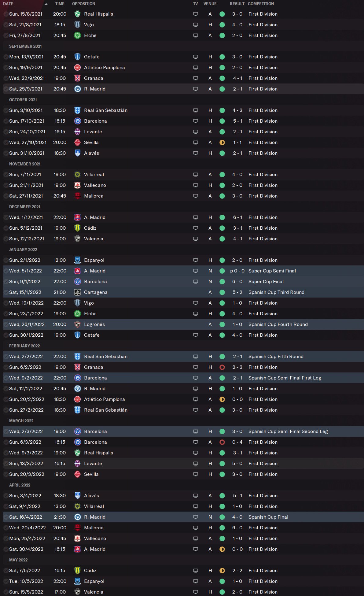Image resolution: width=364 pixels, height=596 pixels.
Task: Click Espanyol badge on 2/1/2022 fixture
Action: [x=78, y=260]
